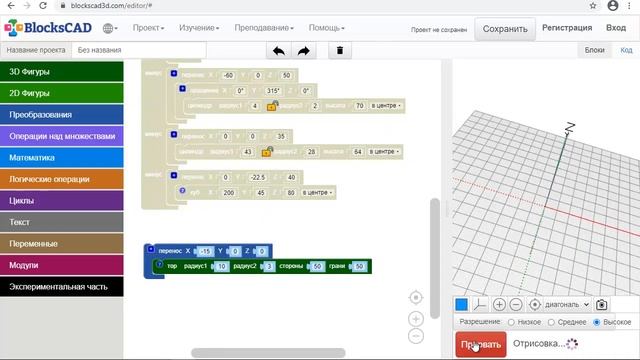The width and height of the screenshot is (640, 360).
Task: Toggle the square icon on the -60, 0, 50 translate block
Action: [174, 73]
